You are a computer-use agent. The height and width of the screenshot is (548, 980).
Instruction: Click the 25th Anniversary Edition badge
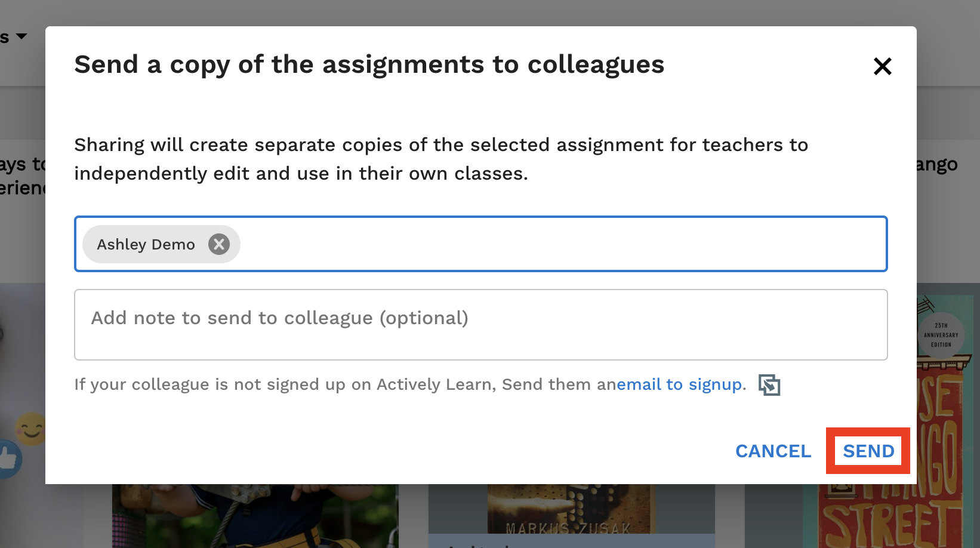coord(941,335)
